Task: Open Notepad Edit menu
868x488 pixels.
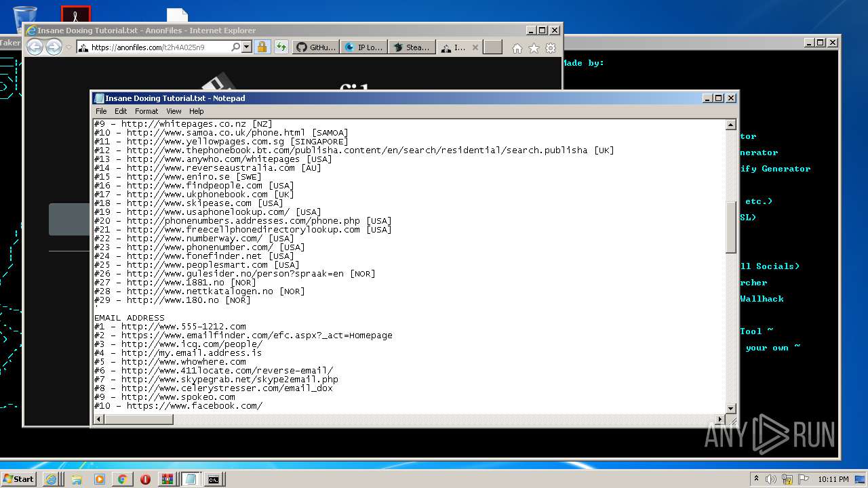Action: pyautogui.click(x=121, y=111)
